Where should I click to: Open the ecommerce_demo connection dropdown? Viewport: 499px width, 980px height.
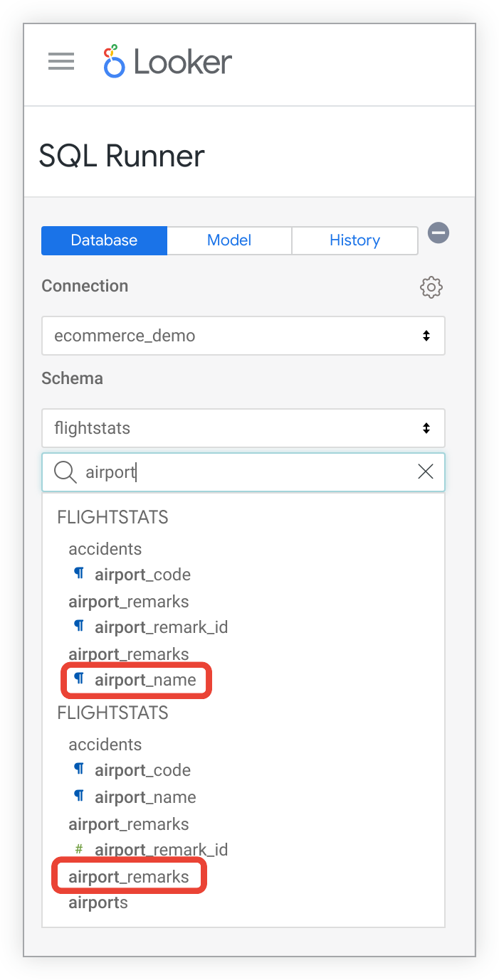243,336
